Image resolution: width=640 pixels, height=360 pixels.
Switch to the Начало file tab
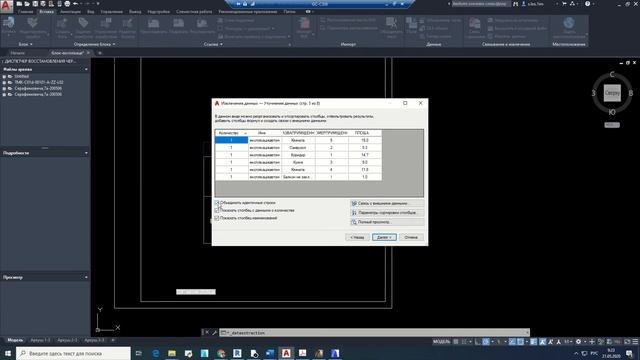(x=18, y=53)
